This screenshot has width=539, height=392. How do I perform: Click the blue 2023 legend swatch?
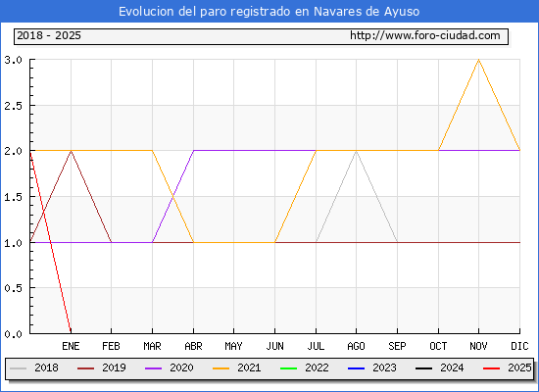356,368
